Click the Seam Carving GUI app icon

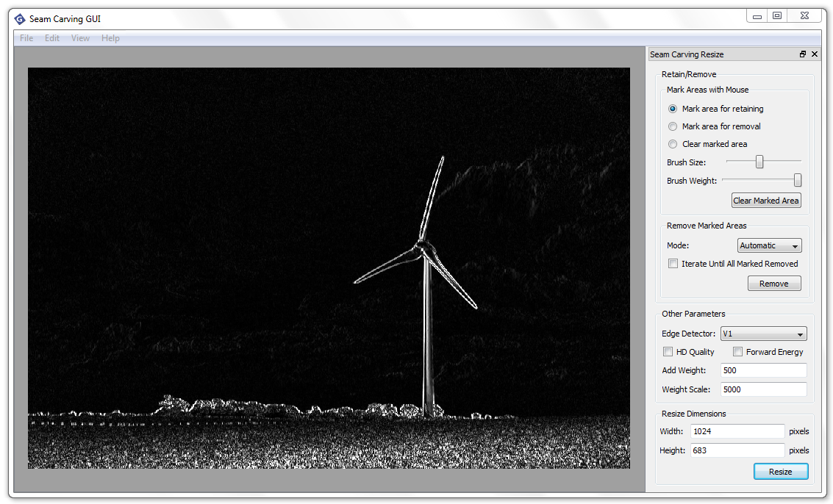pyautogui.click(x=20, y=19)
